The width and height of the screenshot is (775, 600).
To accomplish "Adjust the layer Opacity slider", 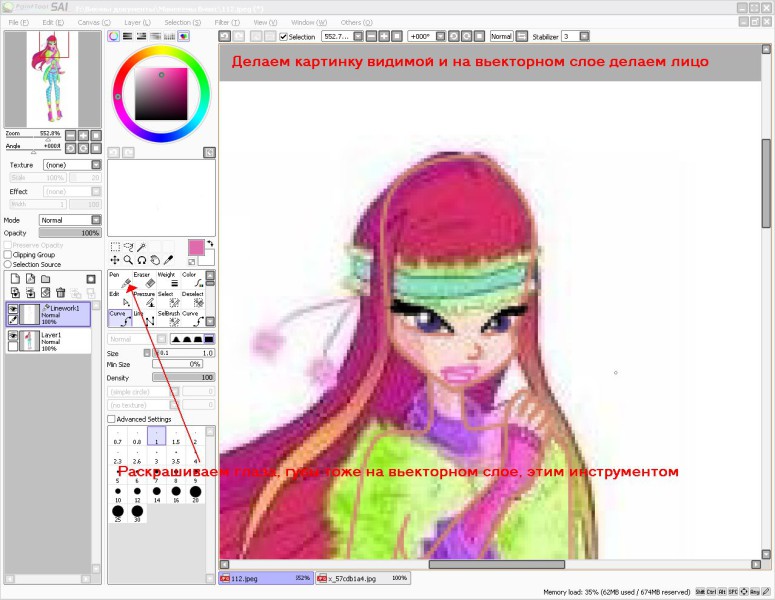I will pos(70,233).
